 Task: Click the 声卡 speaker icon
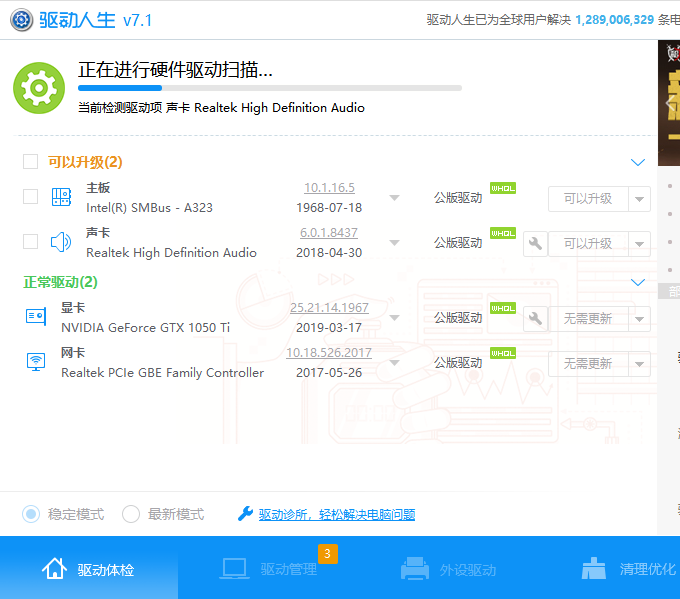pos(61,242)
